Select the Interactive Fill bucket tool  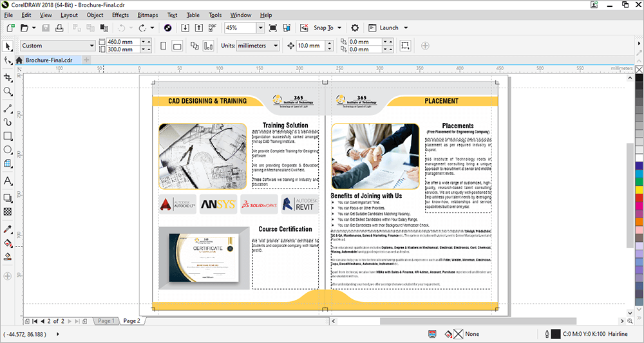pyautogui.click(x=7, y=243)
